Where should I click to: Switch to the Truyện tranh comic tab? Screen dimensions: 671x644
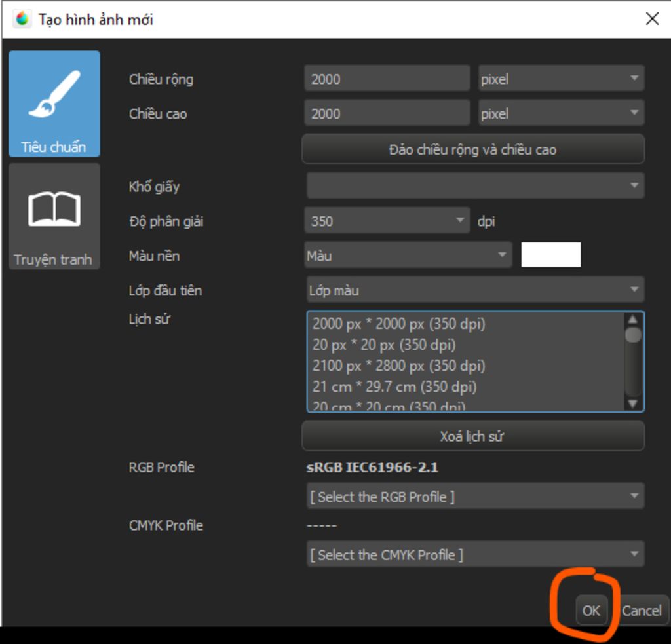54,216
